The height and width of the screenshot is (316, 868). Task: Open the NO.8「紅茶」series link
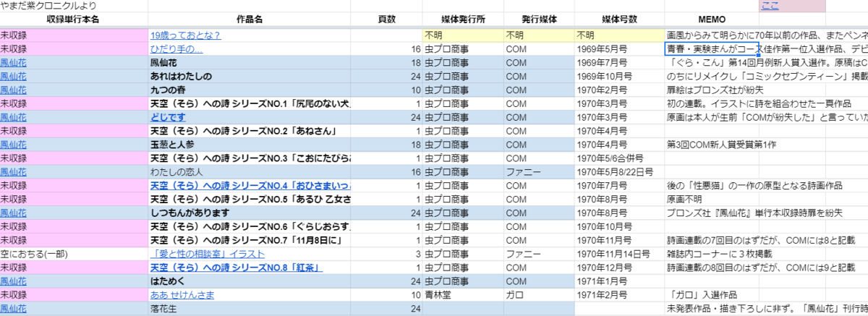coord(236,268)
